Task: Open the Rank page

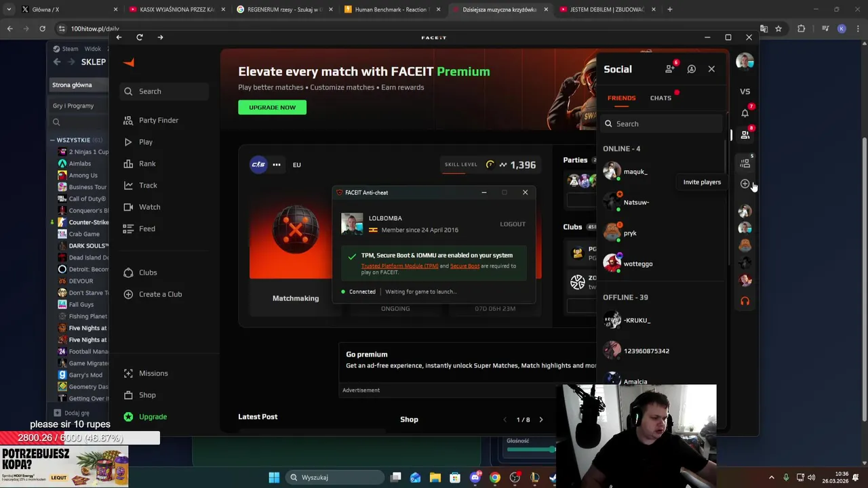Action: [140, 163]
